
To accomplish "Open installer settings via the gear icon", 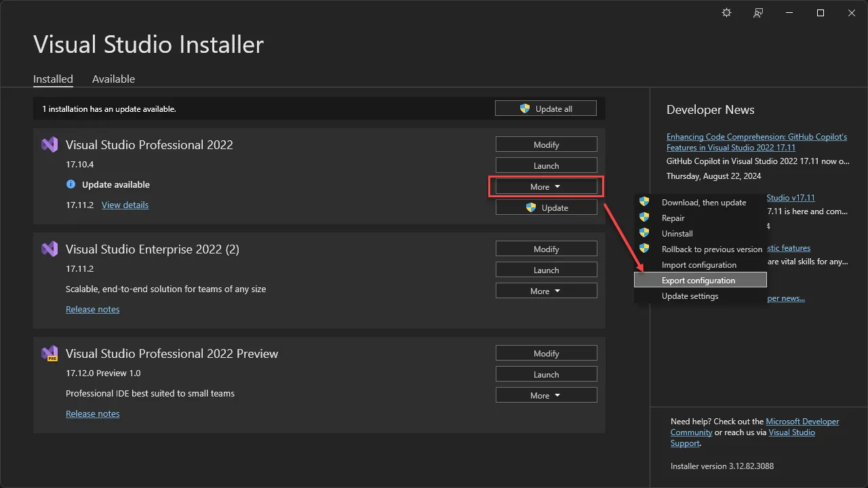I will pyautogui.click(x=726, y=12).
